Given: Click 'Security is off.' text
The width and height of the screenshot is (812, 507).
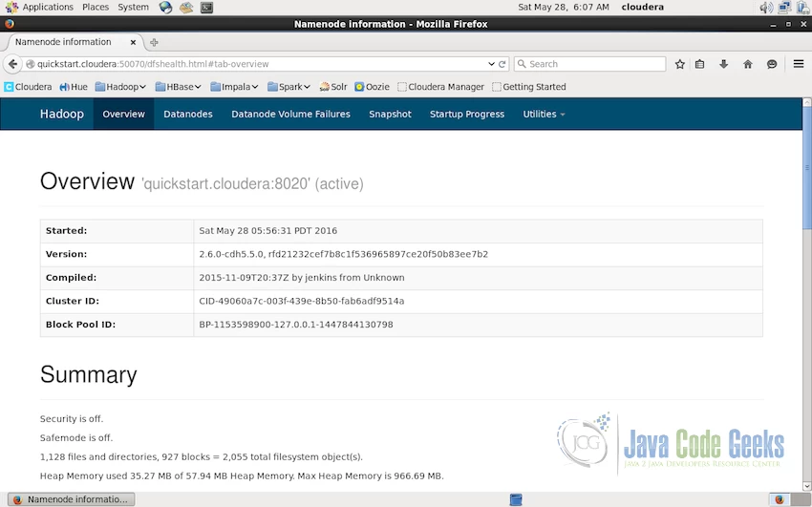Looking at the screenshot, I should [72, 418].
